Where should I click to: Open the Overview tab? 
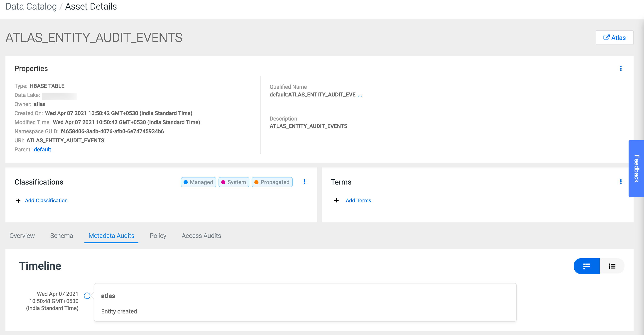coord(22,236)
